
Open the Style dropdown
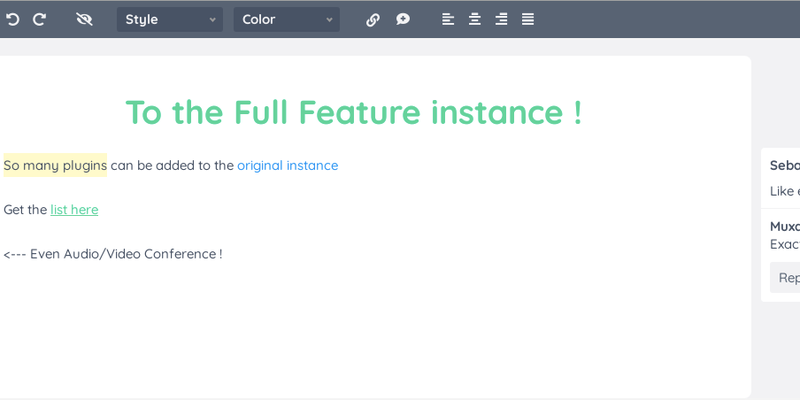tap(170, 19)
